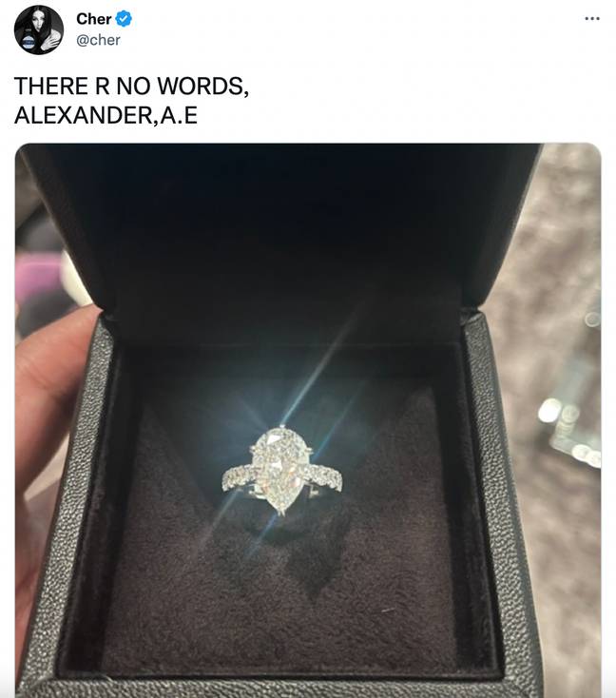Click the blue verified checkmark badge

pyautogui.click(x=124, y=19)
